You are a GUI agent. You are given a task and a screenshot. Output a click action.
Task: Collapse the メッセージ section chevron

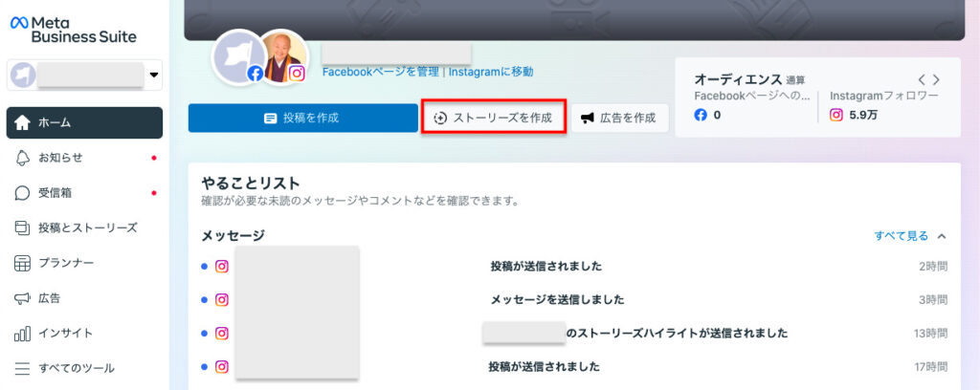(943, 236)
